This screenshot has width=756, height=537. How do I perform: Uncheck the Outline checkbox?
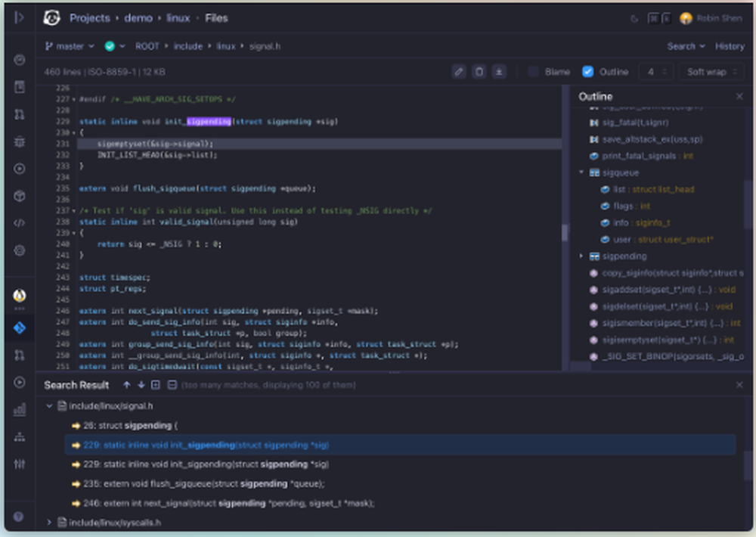tap(587, 72)
